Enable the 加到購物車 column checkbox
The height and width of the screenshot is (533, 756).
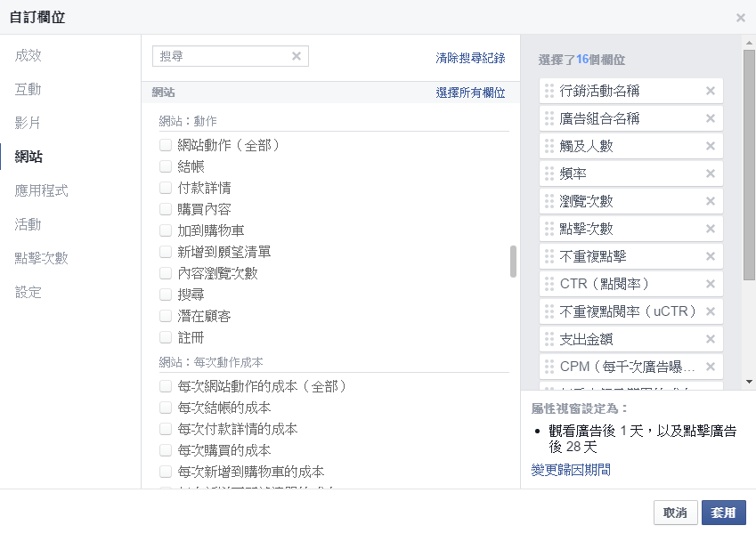click(166, 230)
